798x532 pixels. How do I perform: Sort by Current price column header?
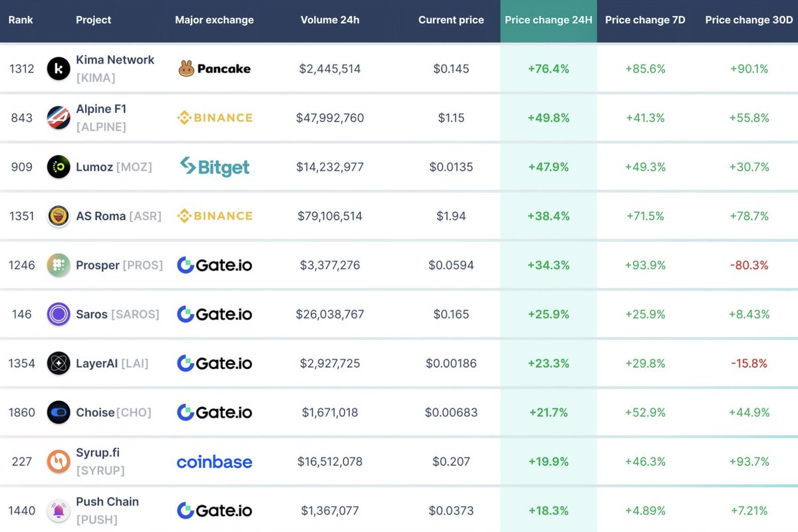click(x=451, y=20)
